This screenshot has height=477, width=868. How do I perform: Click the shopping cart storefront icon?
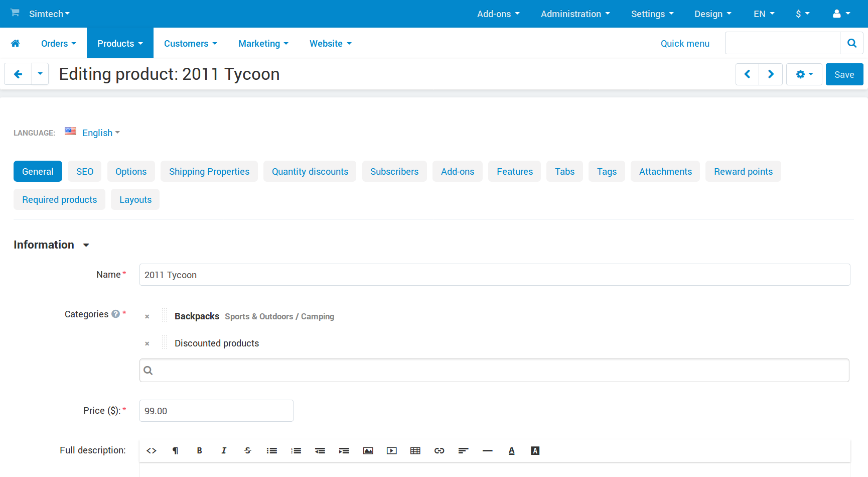(15, 13)
